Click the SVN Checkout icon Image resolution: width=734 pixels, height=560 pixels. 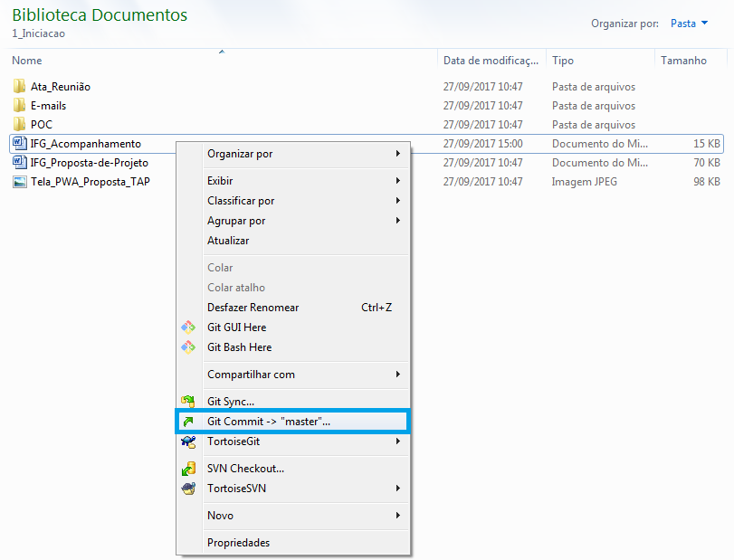[188, 469]
